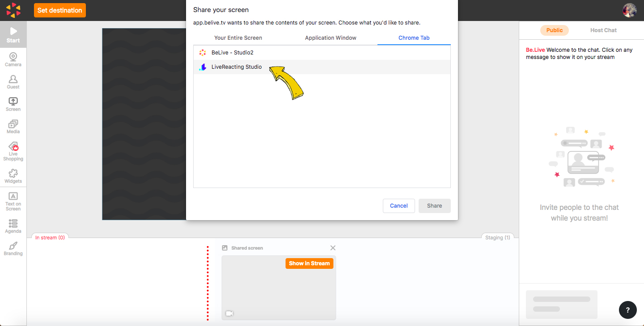Open Live Shopping in sidebar

(13, 151)
